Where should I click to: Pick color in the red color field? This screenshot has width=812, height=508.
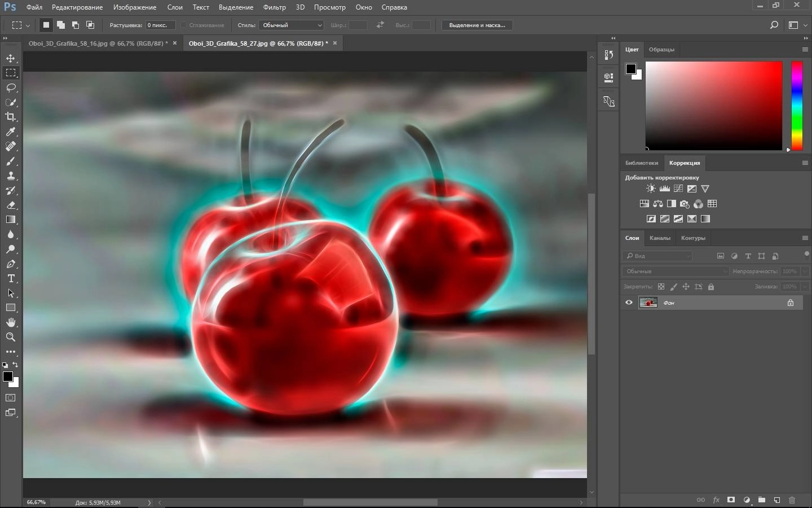coord(714,106)
